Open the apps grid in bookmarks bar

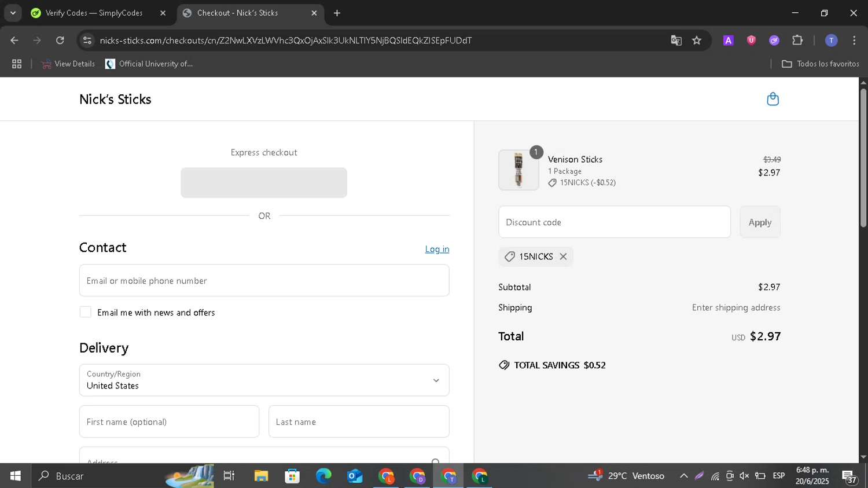tap(17, 64)
